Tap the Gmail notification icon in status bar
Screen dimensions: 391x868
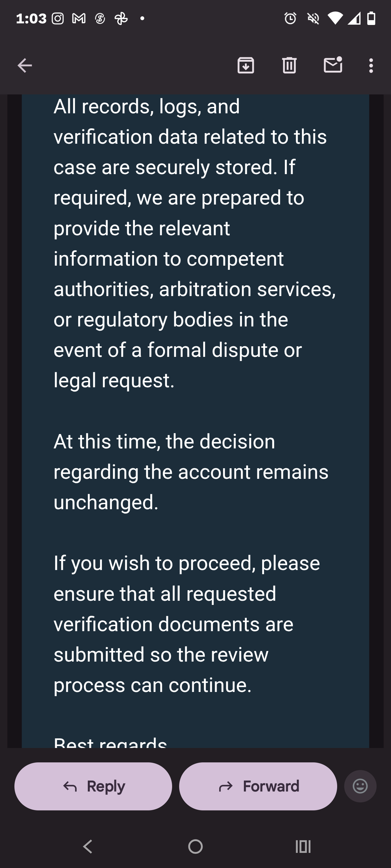coord(79,19)
